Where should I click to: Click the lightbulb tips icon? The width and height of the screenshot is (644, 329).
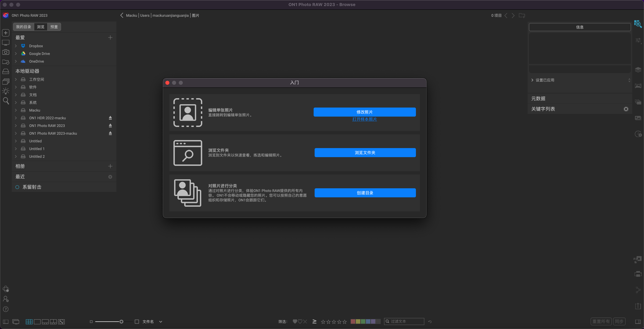6,91
